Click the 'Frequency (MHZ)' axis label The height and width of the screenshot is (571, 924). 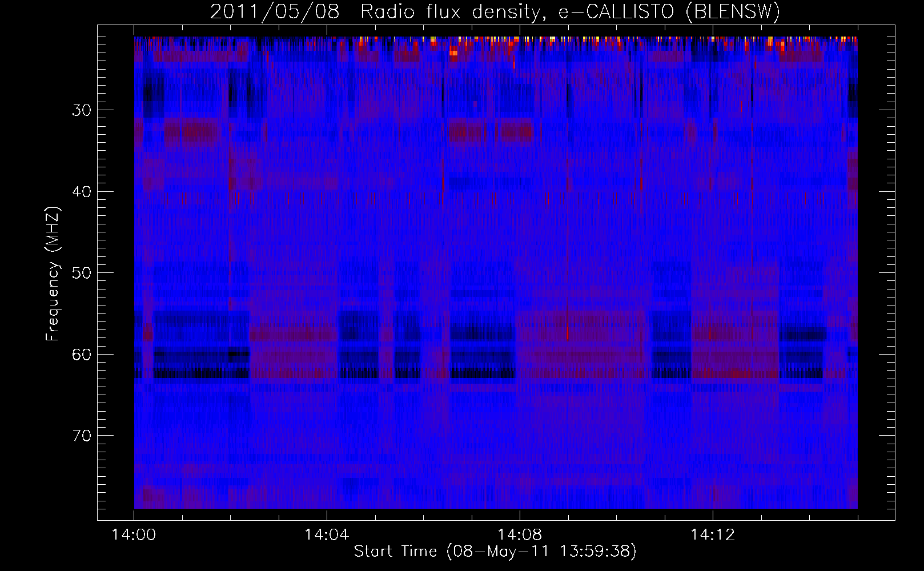coord(53,274)
